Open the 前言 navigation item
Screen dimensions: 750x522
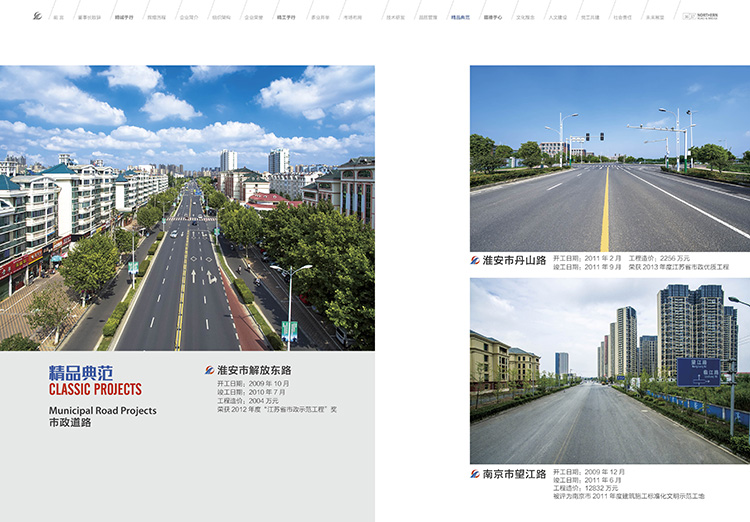tap(59, 18)
